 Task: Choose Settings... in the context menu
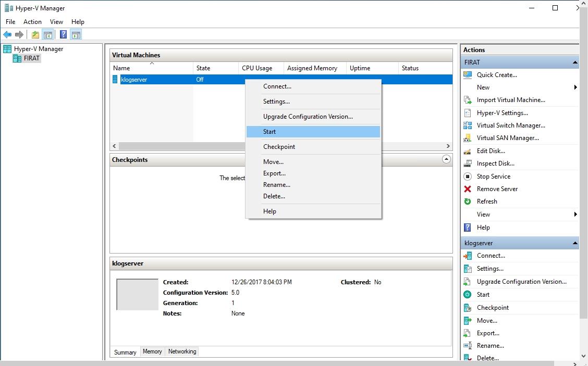[x=313, y=102]
